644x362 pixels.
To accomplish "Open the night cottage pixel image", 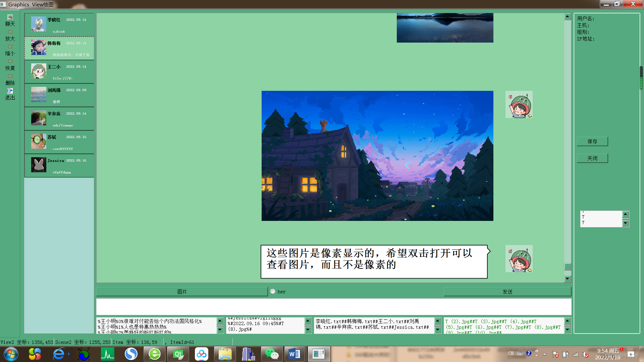I will [377, 156].
